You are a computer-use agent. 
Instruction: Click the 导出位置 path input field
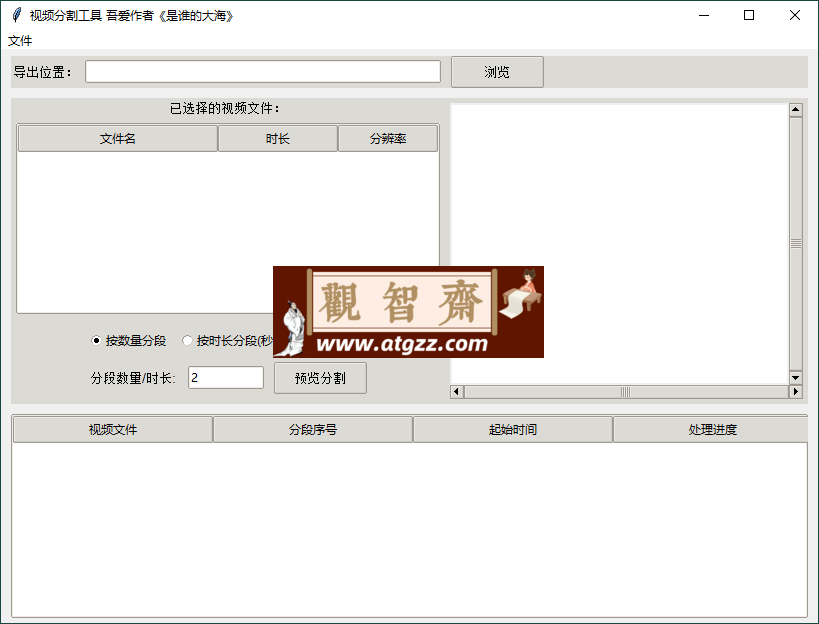click(x=263, y=72)
